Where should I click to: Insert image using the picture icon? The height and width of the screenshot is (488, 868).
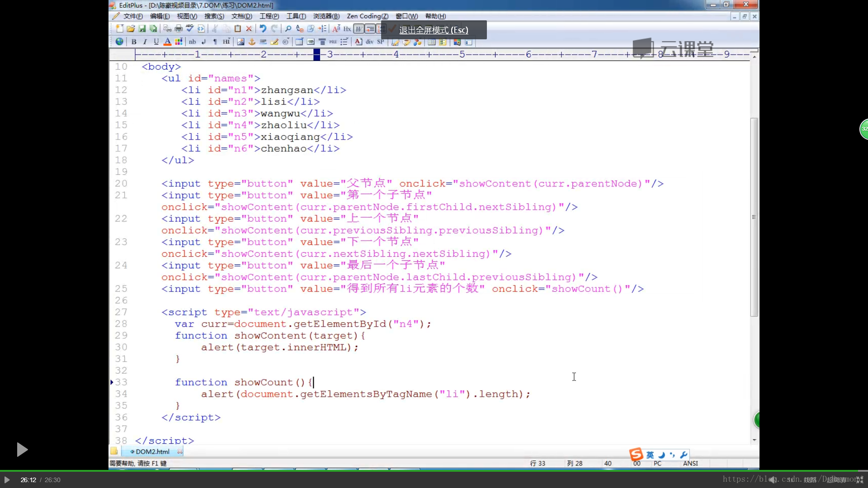(241, 42)
